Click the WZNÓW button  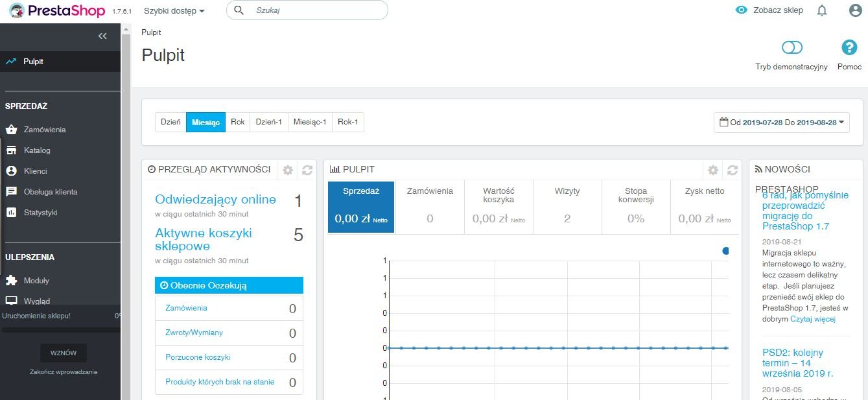(x=64, y=353)
